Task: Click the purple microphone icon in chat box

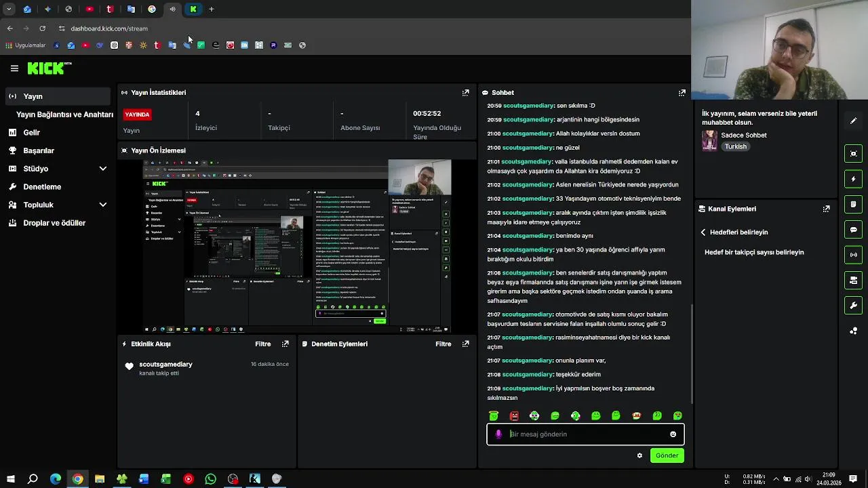Action: [x=498, y=434]
